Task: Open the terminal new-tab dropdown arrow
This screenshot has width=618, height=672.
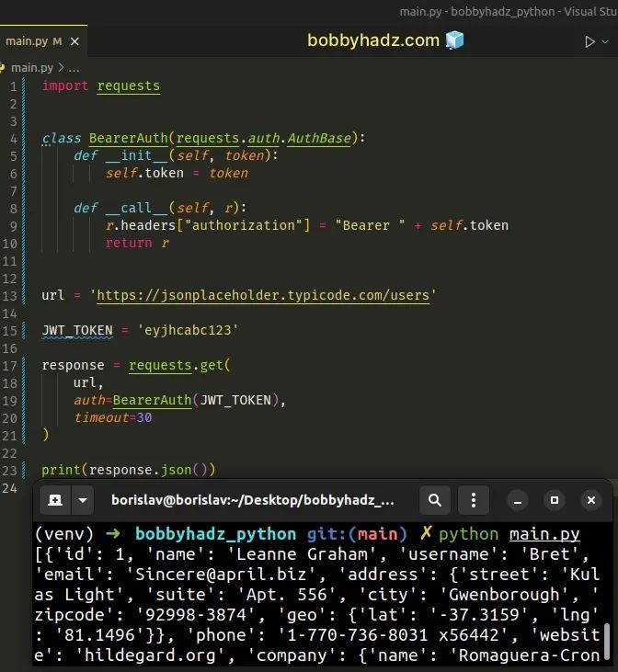Action: (83, 500)
